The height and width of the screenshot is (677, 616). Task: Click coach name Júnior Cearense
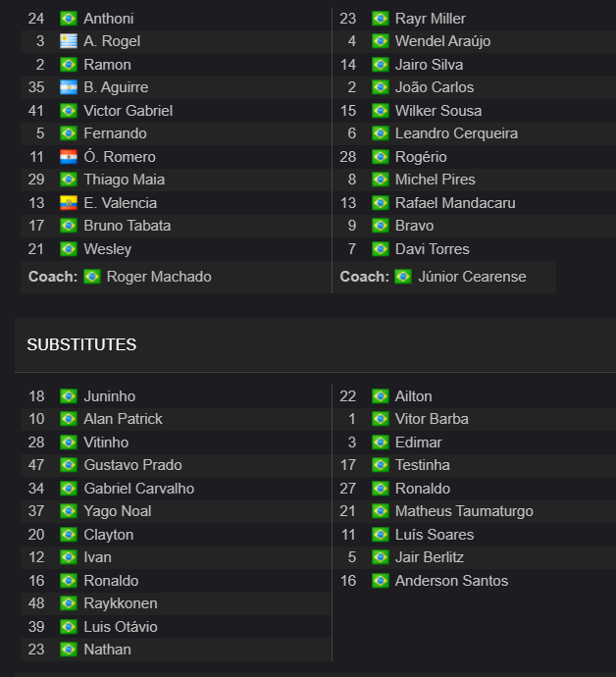pyautogui.click(x=472, y=277)
